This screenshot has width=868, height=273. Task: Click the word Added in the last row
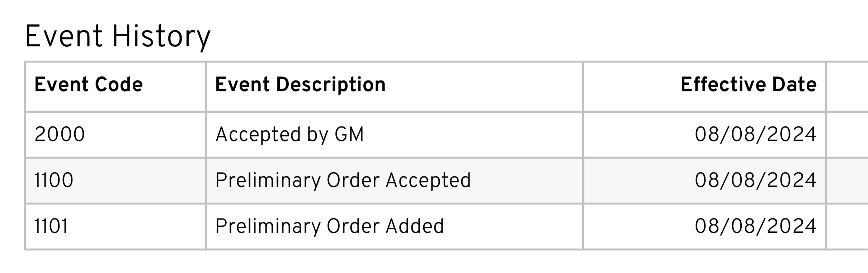(x=415, y=226)
